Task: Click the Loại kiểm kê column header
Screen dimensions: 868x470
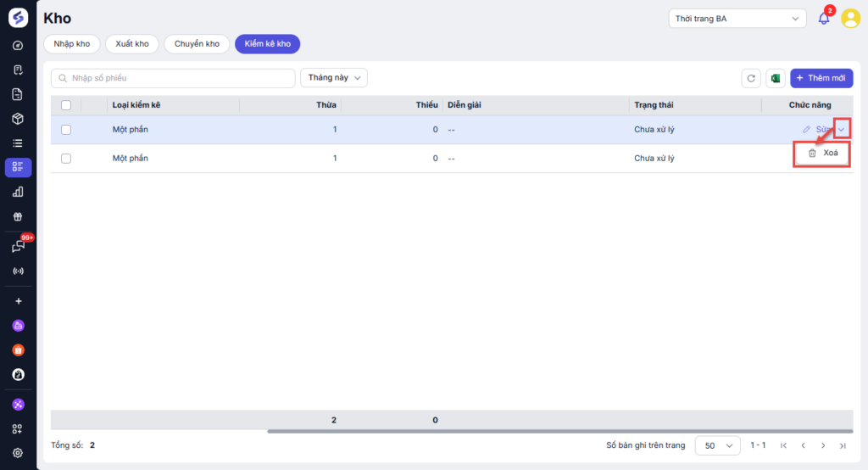Action: 136,104
